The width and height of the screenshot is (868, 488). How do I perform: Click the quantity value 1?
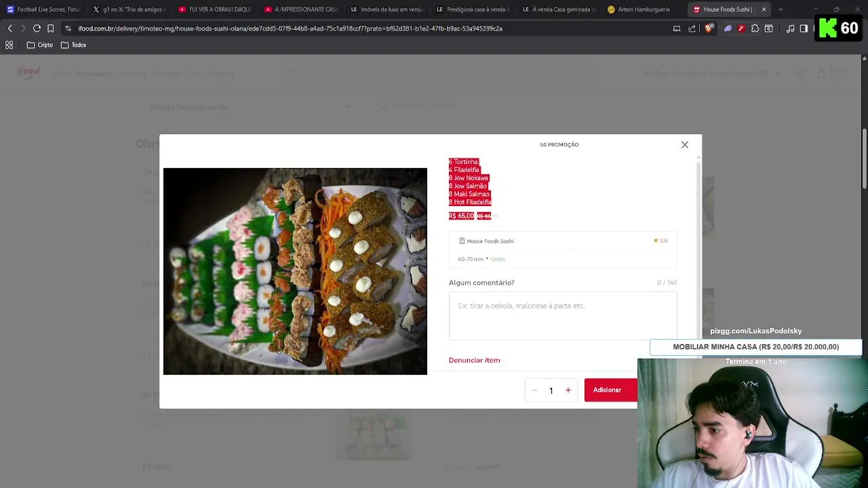551,390
